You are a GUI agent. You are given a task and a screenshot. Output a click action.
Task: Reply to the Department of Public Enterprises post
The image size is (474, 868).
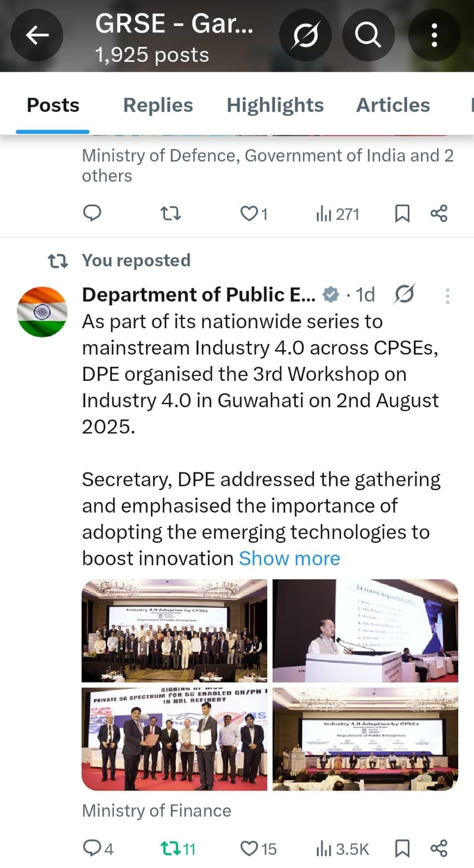pos(92,847)
